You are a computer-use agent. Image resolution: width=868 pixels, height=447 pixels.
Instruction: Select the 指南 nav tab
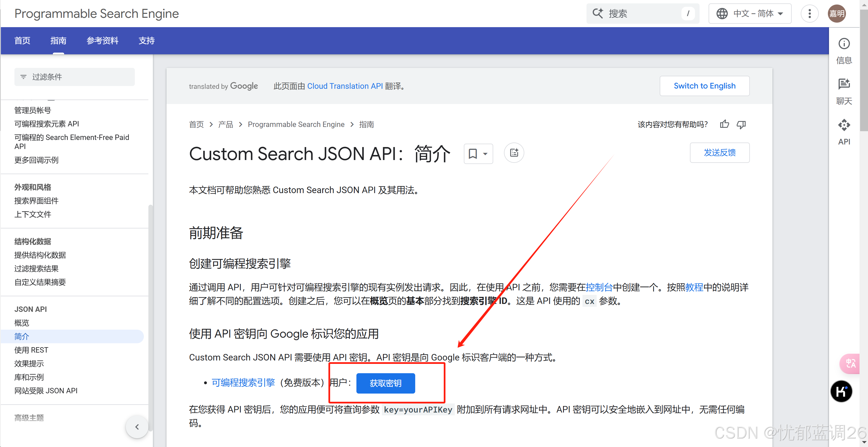(x=58, y=40)
